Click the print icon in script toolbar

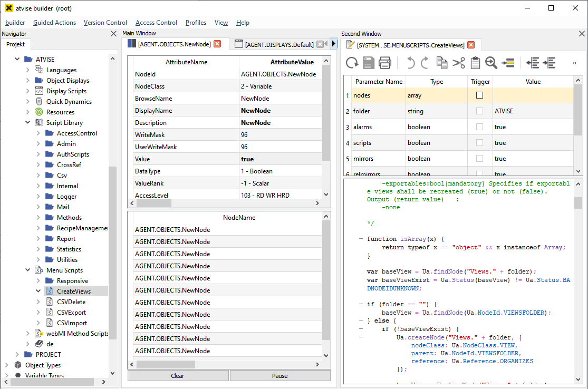(385, 63)
